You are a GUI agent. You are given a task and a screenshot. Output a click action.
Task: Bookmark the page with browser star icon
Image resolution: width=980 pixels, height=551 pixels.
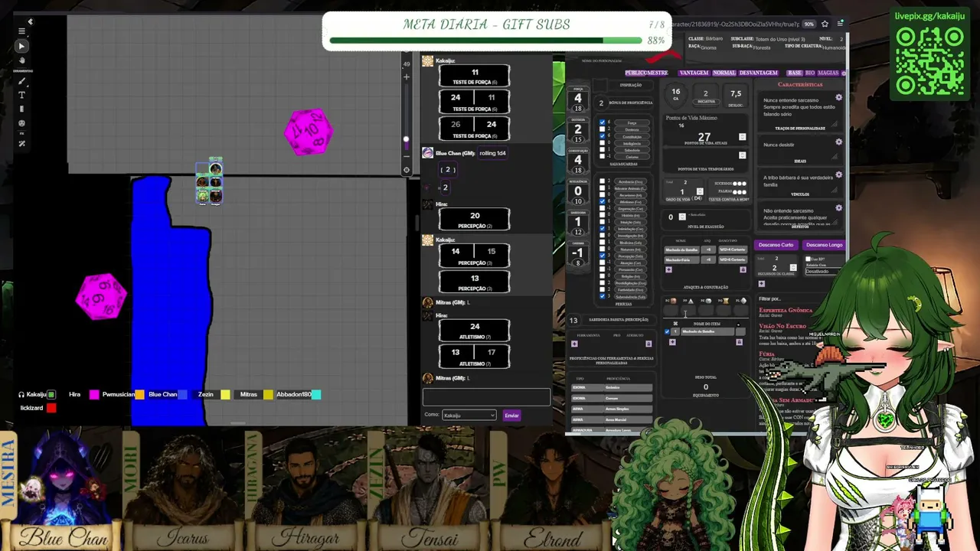tap(825, 24)
